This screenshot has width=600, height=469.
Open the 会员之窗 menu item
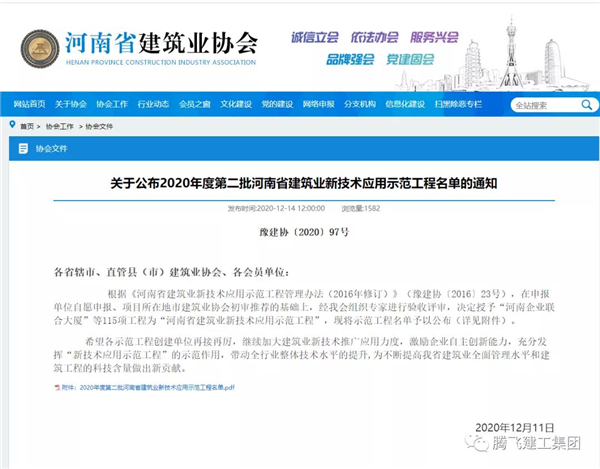pos(195,104)
